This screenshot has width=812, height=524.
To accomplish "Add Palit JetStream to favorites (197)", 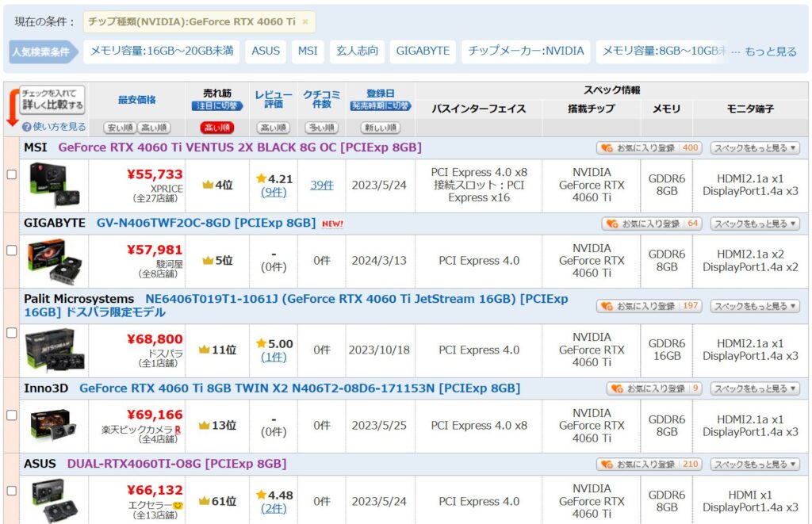I will tap(649, 306).
